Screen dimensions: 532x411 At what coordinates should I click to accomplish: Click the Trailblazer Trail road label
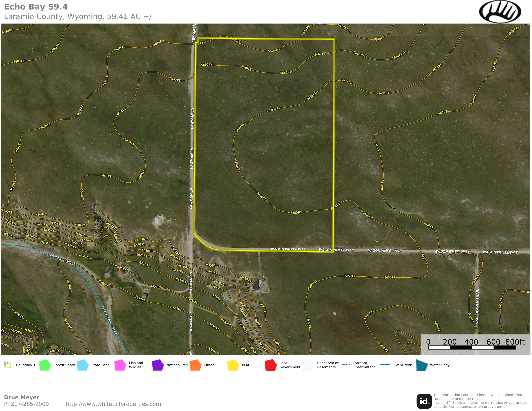coord(477,307)
